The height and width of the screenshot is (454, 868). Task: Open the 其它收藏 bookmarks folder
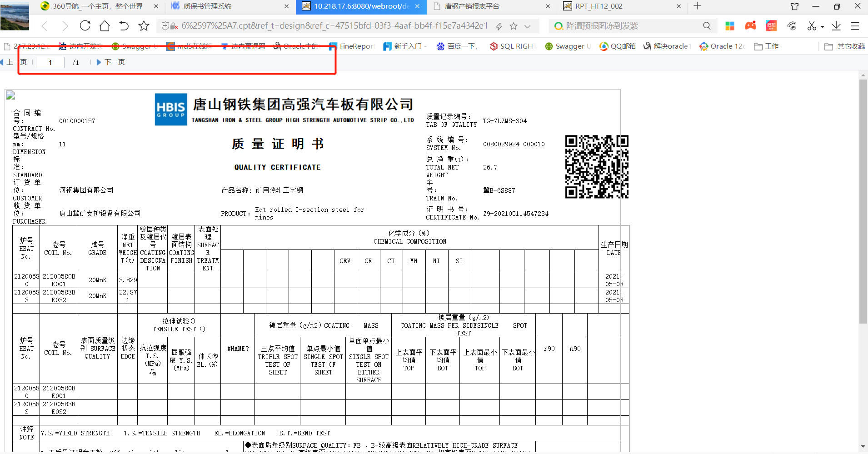click(x=845, y=46)
